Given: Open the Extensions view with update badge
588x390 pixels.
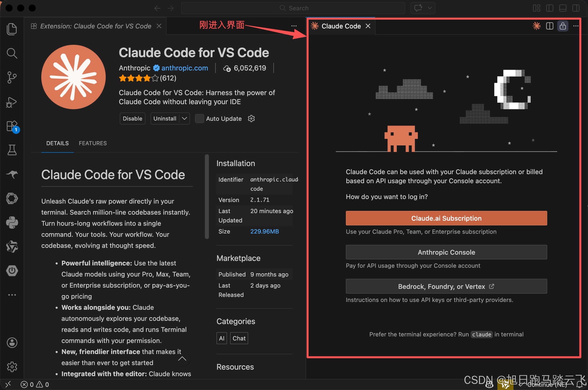Looking at the screenshot, I should pyautogui.click(x=12, y=126).
